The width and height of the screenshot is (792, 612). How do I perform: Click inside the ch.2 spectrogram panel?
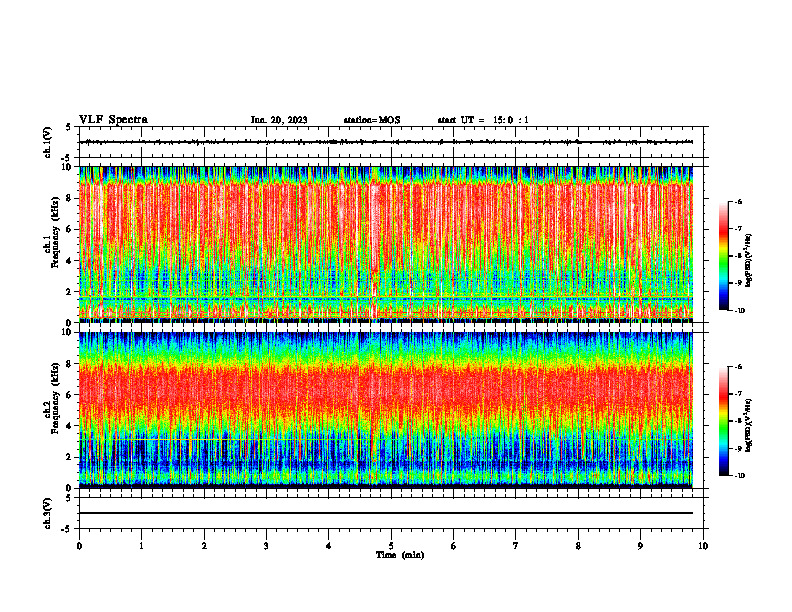[x=386, y=410]
